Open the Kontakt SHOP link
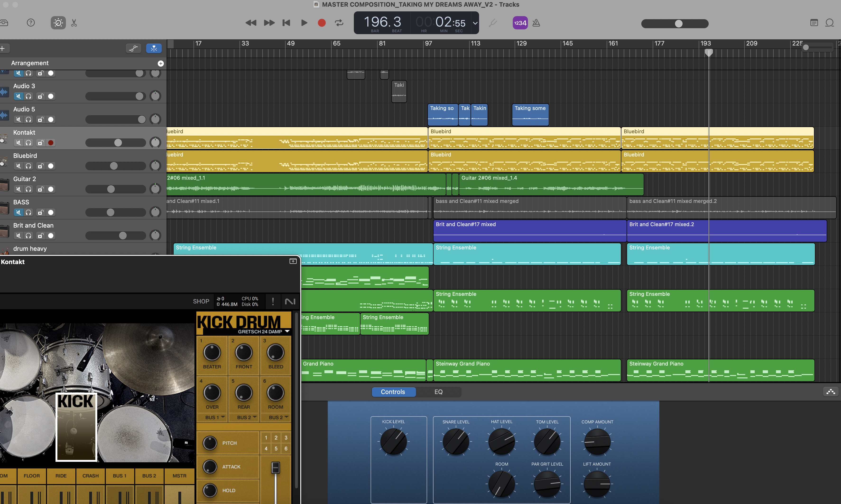The height and width of the screenshot is (504, 841). [201, 301]
